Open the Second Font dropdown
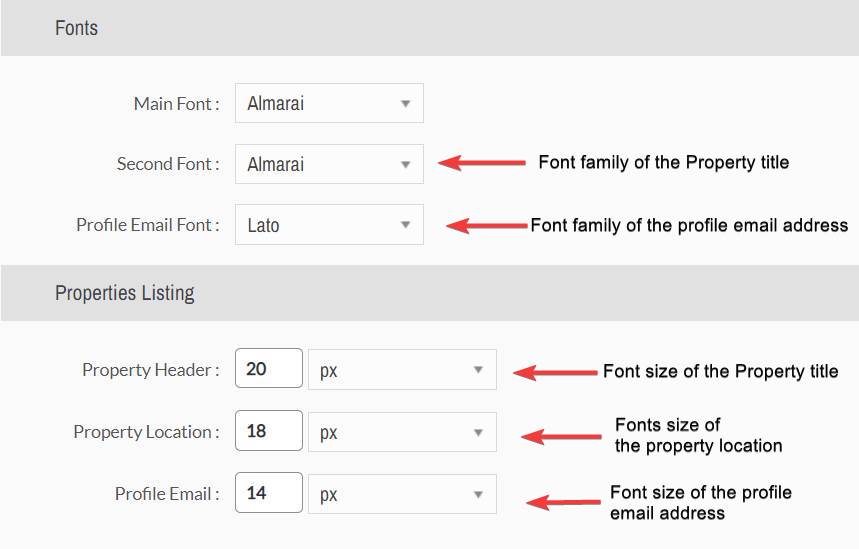The width and height of the screenshot is (859, 549). [329, 164]
